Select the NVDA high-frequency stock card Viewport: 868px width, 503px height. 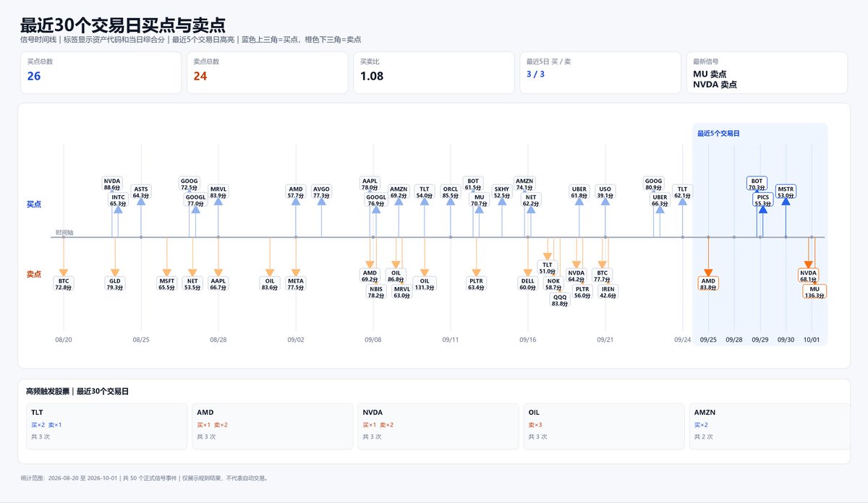click(x=438, y=426)
